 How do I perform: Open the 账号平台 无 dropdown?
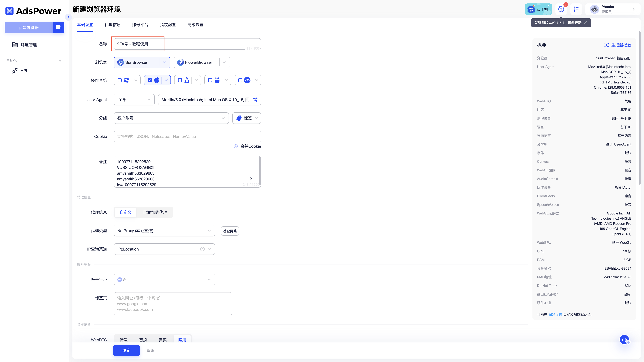pos(164,280)
